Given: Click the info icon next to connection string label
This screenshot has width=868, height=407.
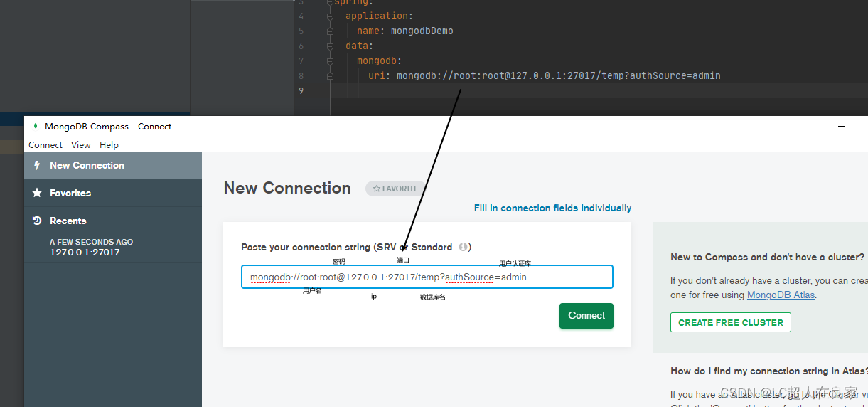Looking at the screenshot, I should click(463, 247).
